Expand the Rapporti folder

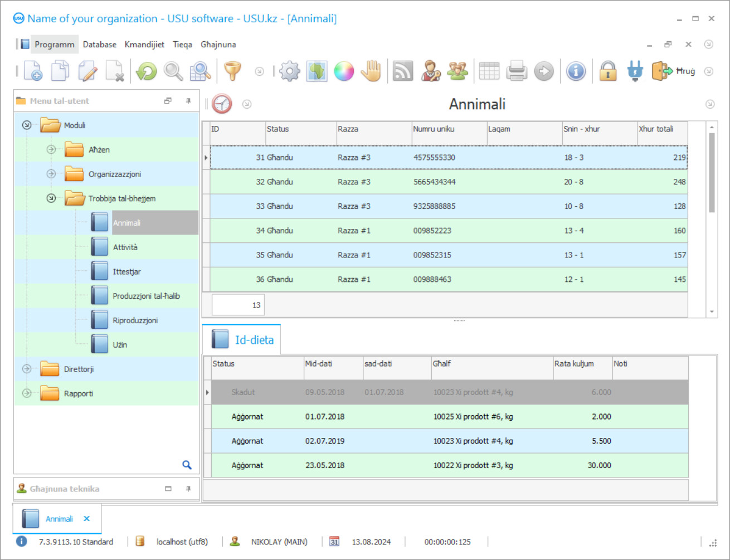coord(27,393)
